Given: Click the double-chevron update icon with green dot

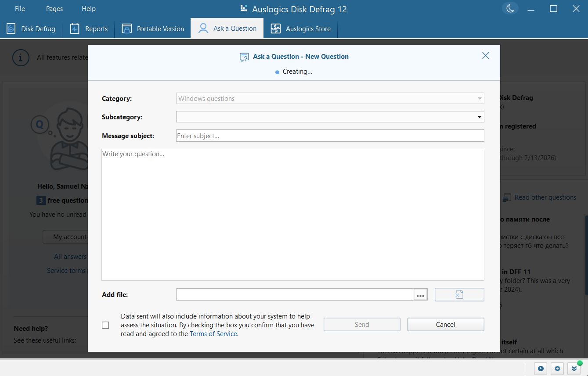Looking at the screenshot, I should (574, 369).
